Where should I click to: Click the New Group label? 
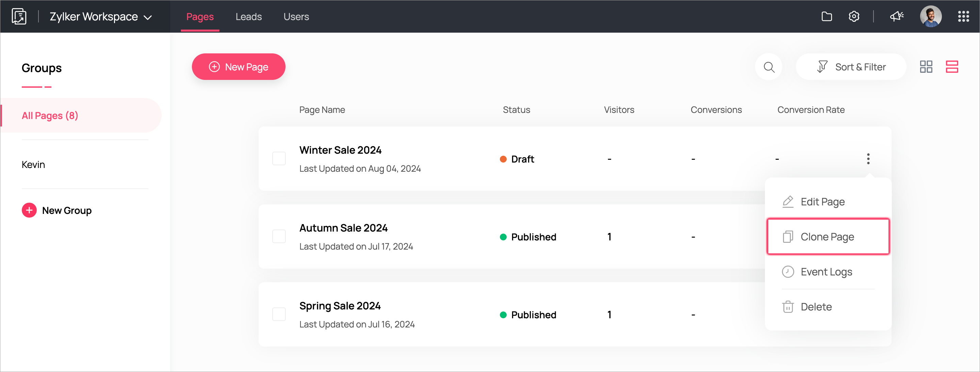(67, 210)
